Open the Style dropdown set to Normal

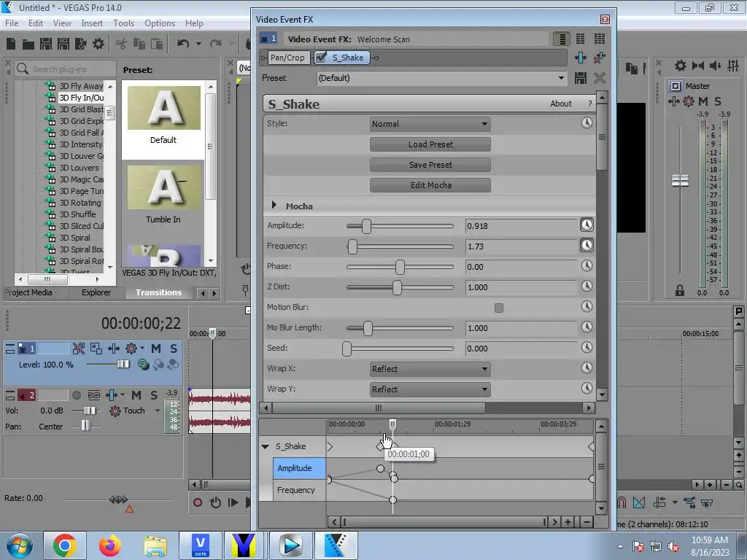(430, 124)
